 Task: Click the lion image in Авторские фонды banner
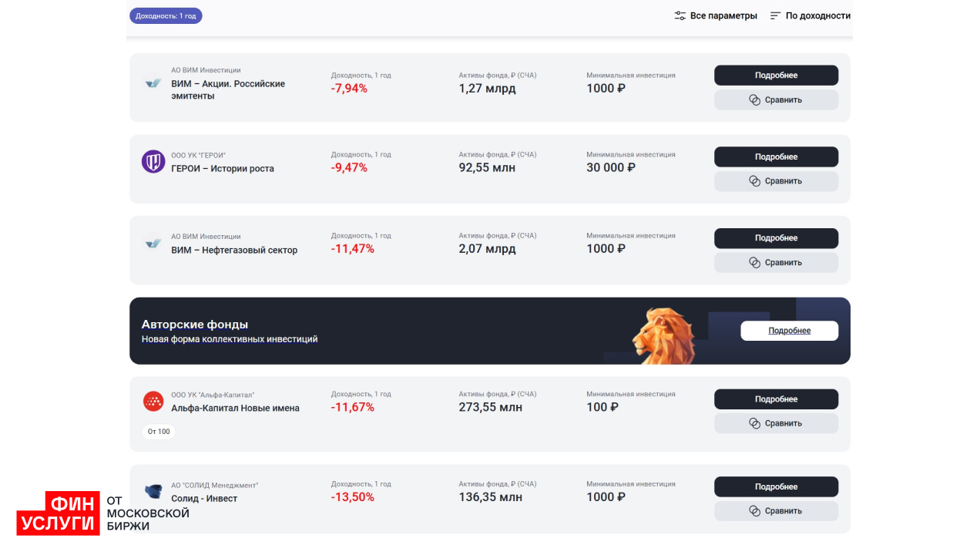(x=663, y=335)
